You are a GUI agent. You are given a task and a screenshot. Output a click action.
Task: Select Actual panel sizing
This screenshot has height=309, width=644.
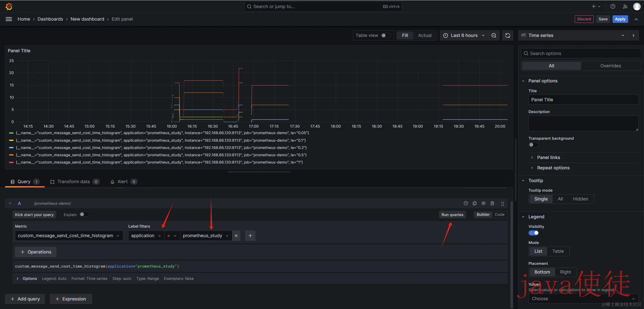coord(425,35)
